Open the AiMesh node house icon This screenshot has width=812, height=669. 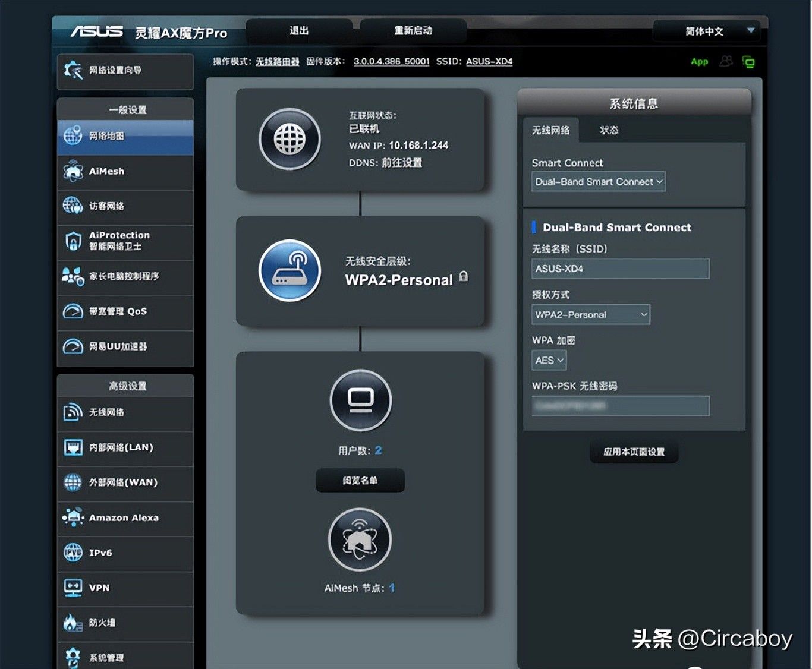pyautogui.click(x=360, y=539)
